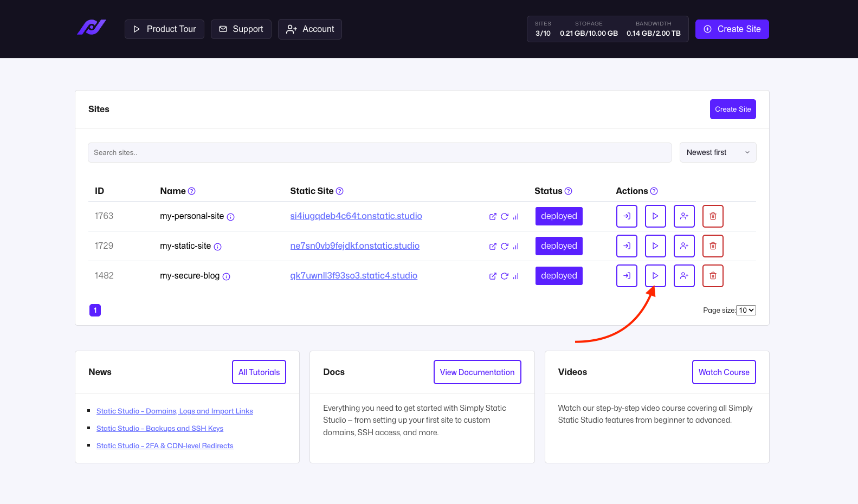Image resolution: width=858 pixels, height=504 pixels.
Task: Show info icon for my-personal-site
Action: (231, 217)
